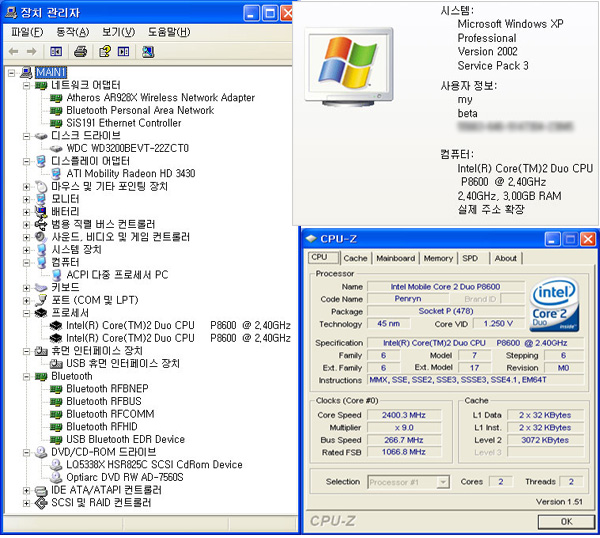Collapse the 프로세서 node
Image resolution: width=600 pixels, height=538 pixels.
pyautogui.click(x=26, y=313)
